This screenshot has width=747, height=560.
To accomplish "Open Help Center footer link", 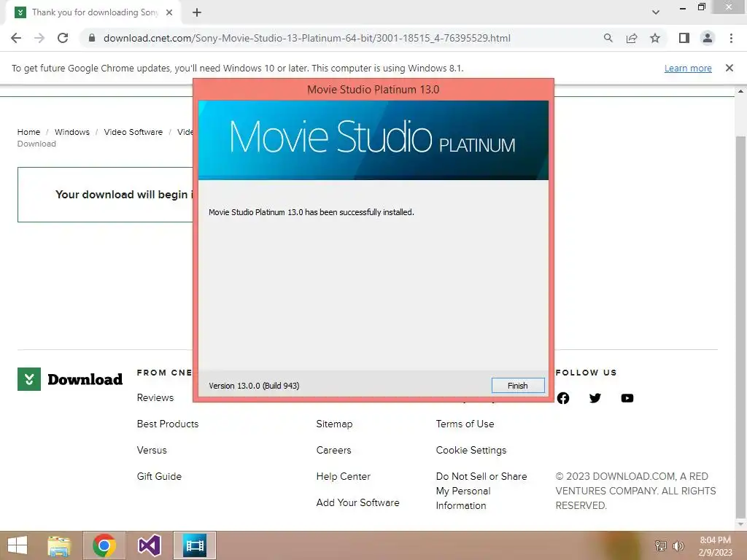I will pyautogui.click(x=344, y=476).
